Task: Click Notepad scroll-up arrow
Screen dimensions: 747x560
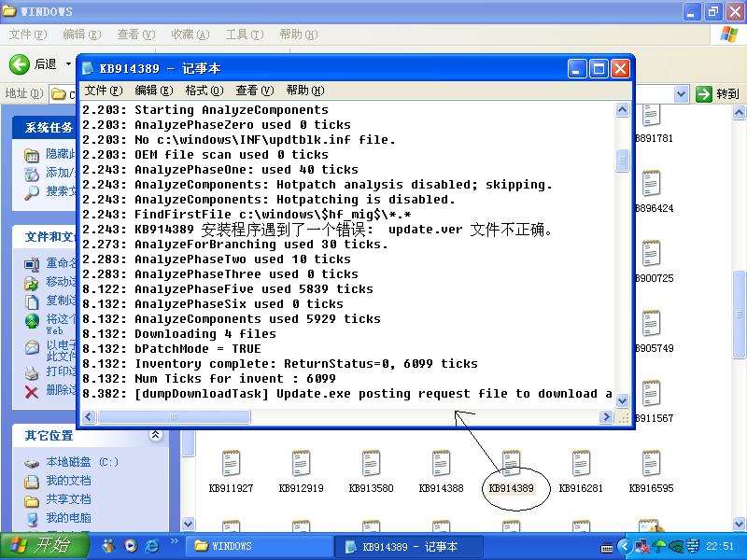Action: [622, 110]
